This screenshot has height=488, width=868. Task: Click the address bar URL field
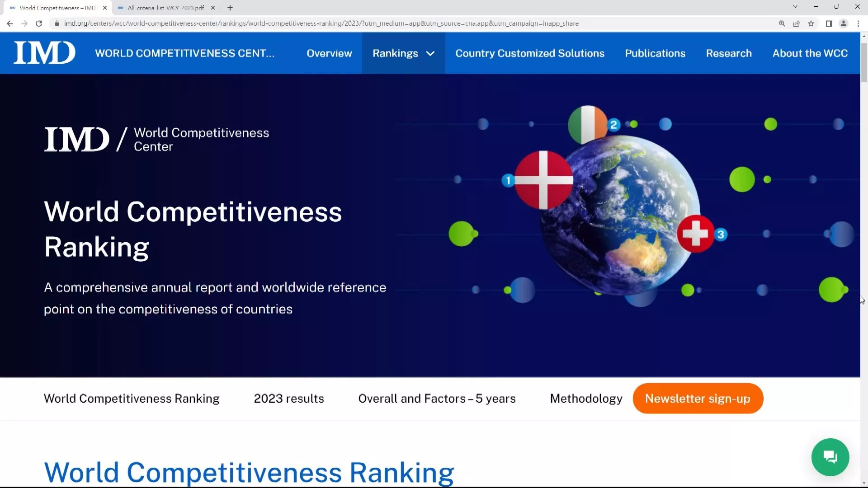point(321,23)
